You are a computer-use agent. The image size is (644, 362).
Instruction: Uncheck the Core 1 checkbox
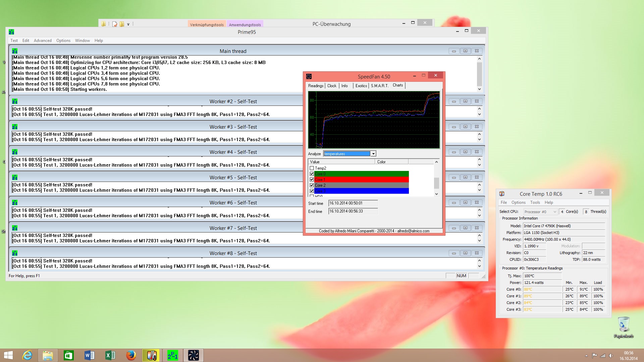tap(312, 180)
